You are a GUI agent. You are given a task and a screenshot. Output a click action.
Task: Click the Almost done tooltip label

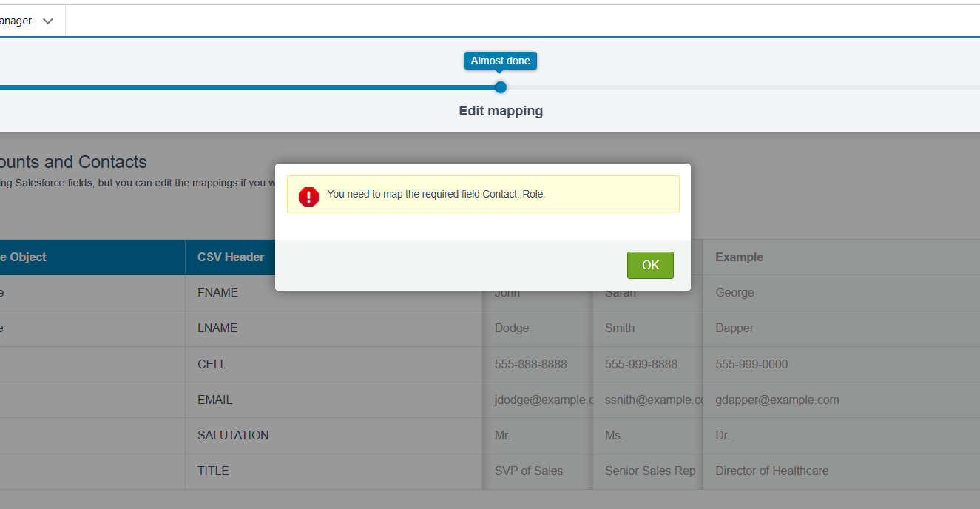(x=501, y=61)
